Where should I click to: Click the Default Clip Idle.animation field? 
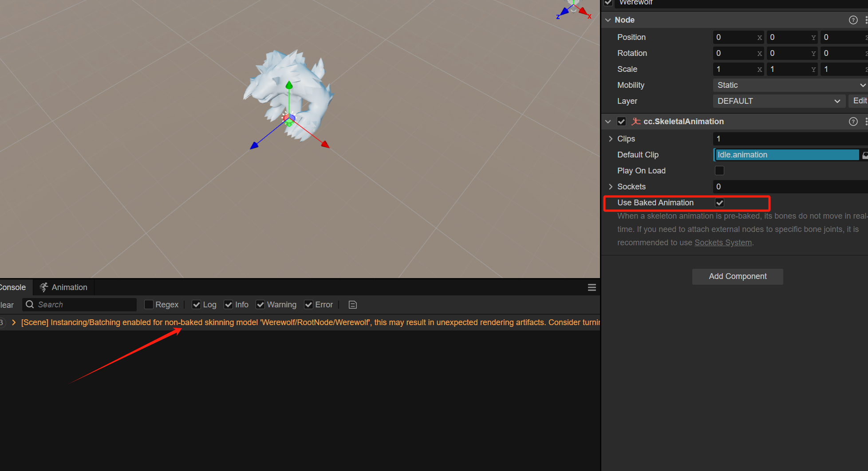tap(786, 155)
